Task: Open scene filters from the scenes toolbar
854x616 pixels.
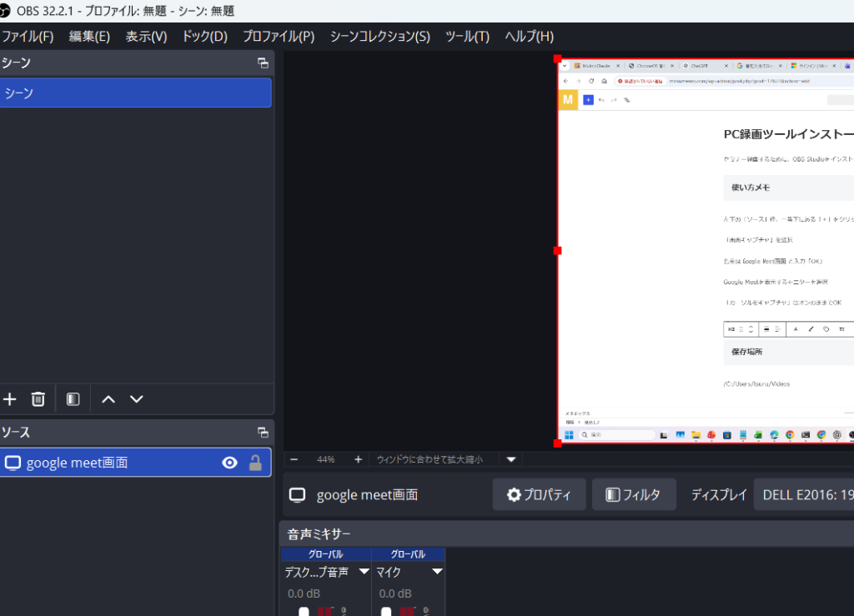Action: tap(73, 399)
